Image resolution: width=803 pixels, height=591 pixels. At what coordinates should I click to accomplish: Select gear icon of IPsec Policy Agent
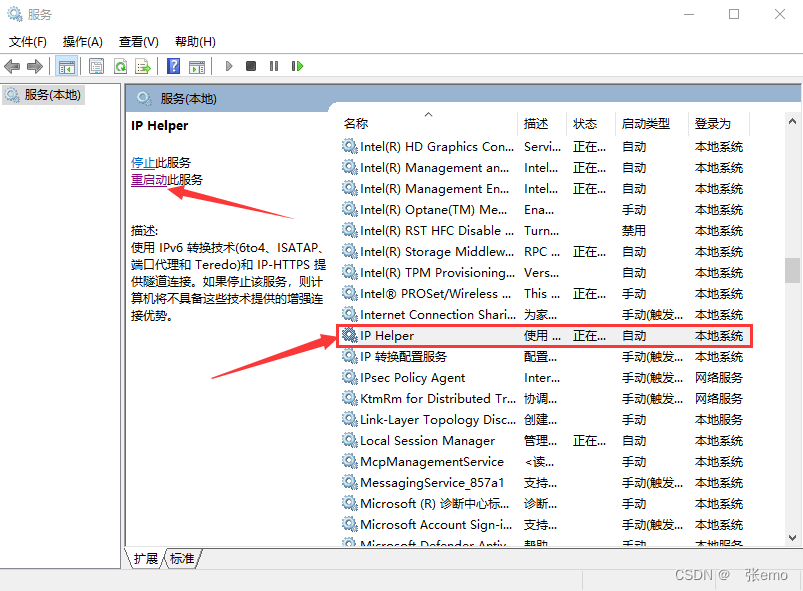coord(350,377)
